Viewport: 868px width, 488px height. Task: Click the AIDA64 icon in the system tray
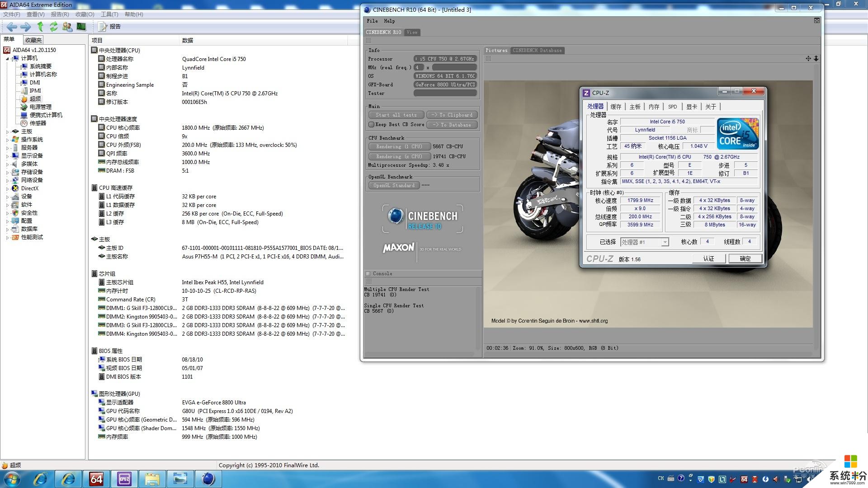click(744, 479)
